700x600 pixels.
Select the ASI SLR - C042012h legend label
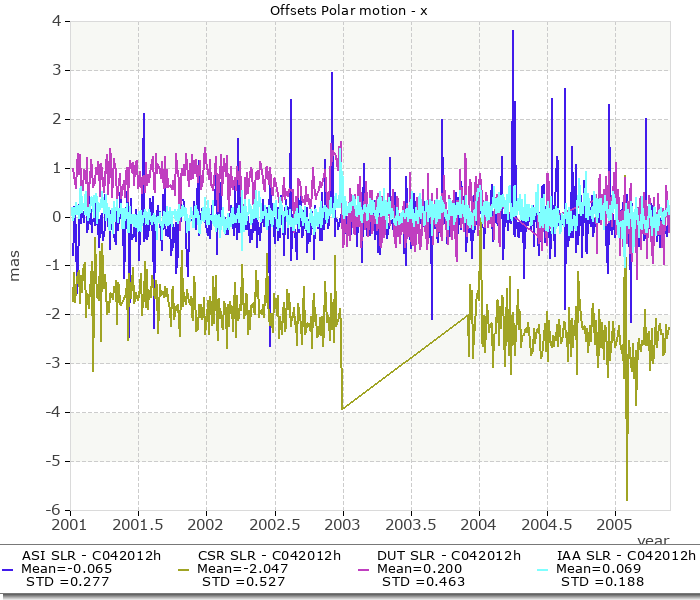[x=82, y=556]
